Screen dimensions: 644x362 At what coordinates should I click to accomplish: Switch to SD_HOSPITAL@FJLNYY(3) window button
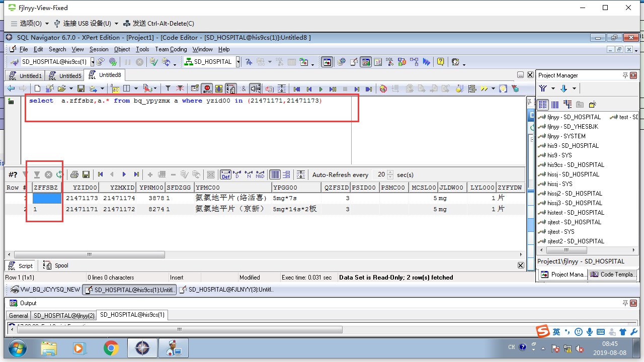226,290
